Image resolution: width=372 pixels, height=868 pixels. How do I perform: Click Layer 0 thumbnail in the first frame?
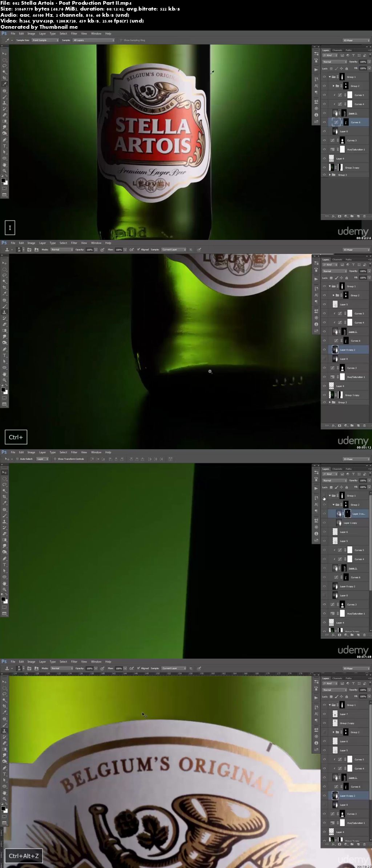[335, 132]
